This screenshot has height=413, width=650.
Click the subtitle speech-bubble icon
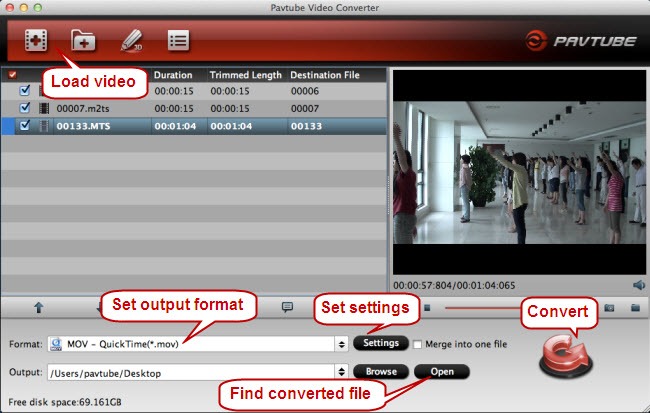click(x=287, y=307)
